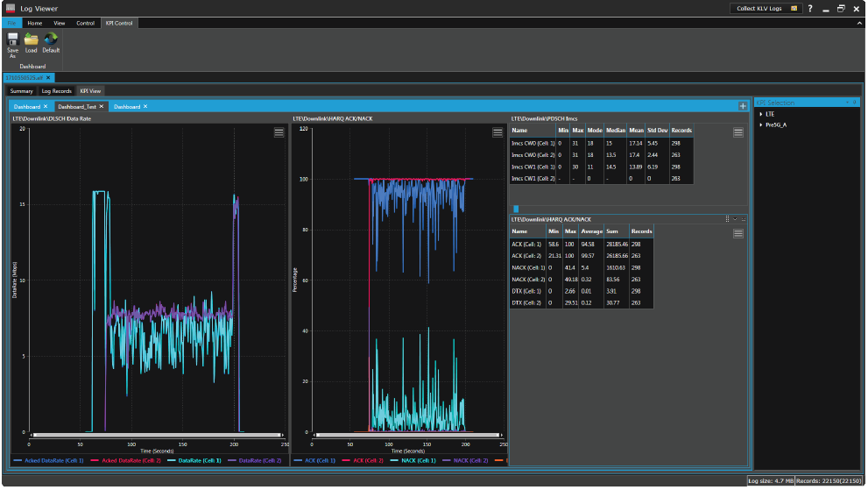Switch to the Log Records tab
The height and width of the screenshot is (490, 868).
tap(56, 90)
